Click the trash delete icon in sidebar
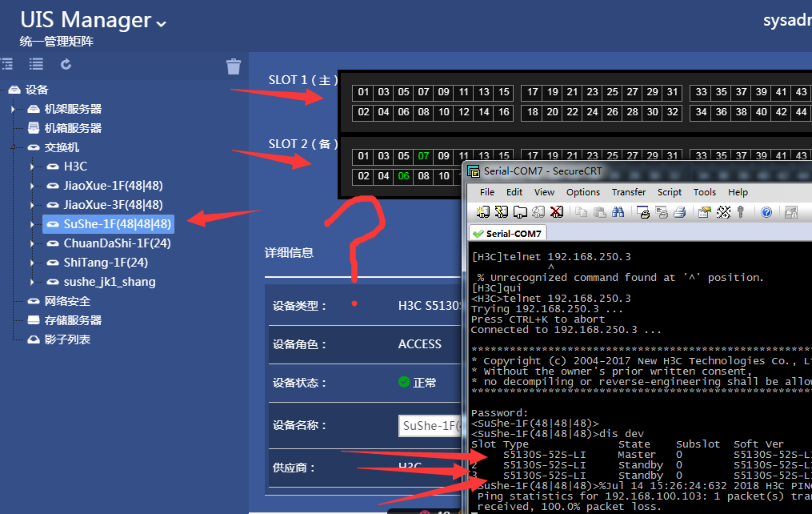Screen dimensions: 812x514 click(x=234, y=66)
